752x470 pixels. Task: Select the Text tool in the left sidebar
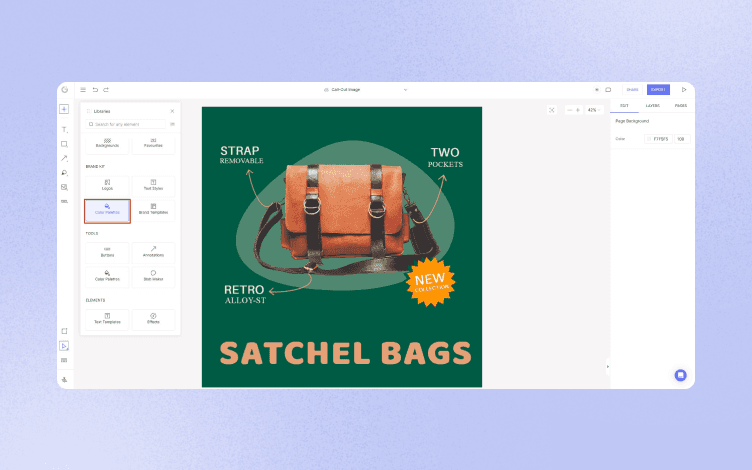[x=64, y=129]
